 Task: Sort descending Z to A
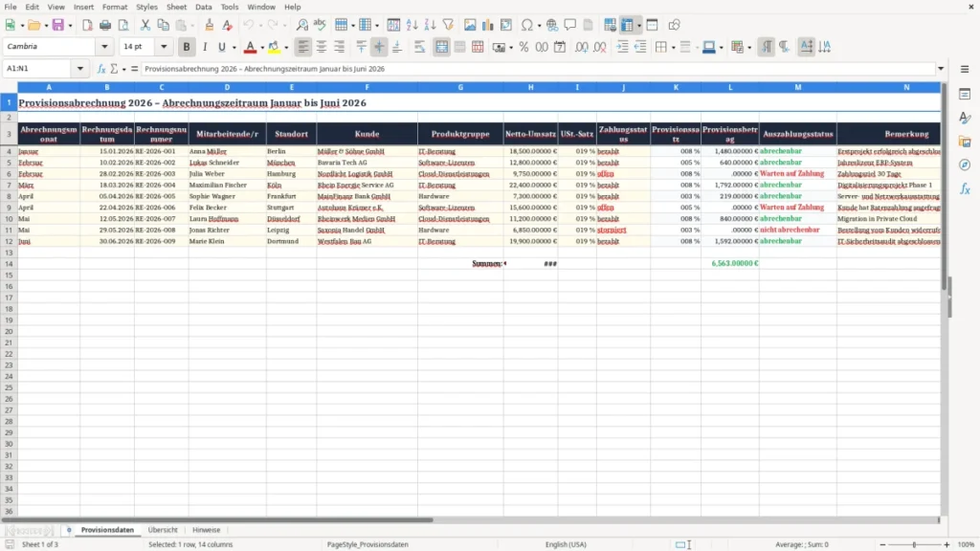[430, 25]
